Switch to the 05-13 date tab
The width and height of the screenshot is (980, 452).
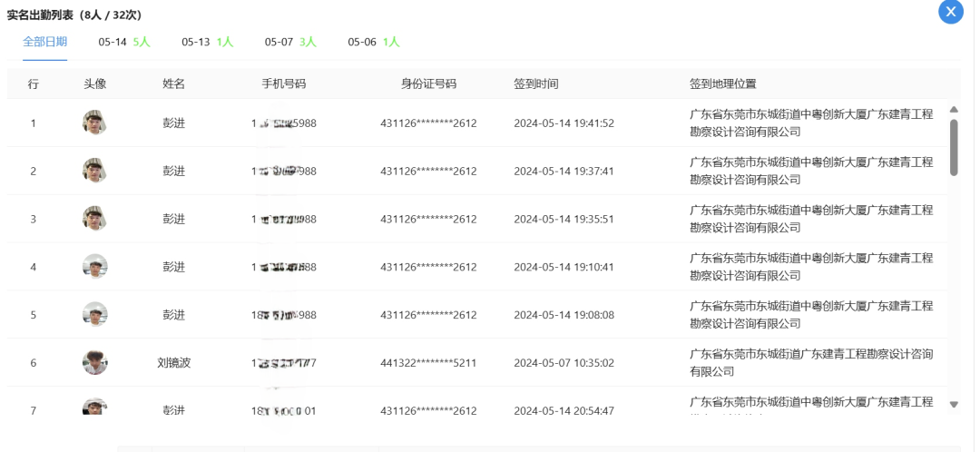tap(208, 42)
